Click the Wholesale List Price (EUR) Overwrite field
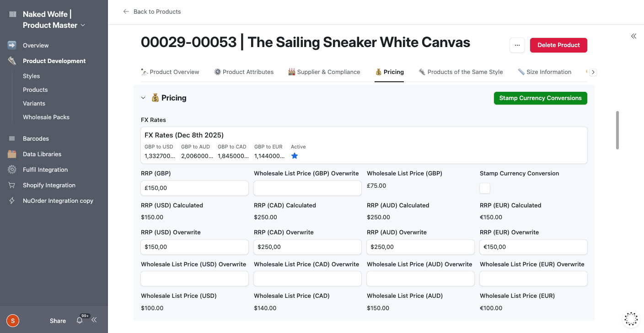The height and width of the screenshot is (333, 644). pyautogui.click(x=533, y=279)
